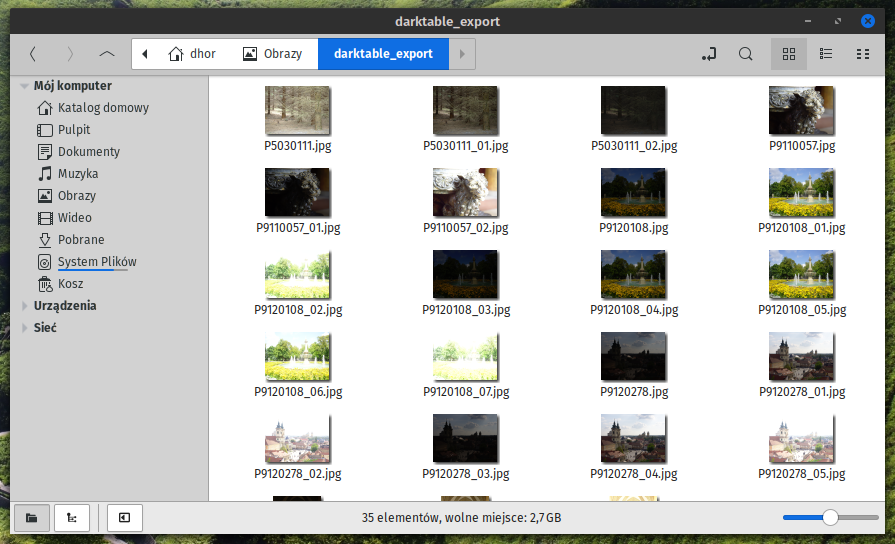Close the darktable_export window
The width and height of the screenshot is (895, 544).
click(x=868, y=21)
